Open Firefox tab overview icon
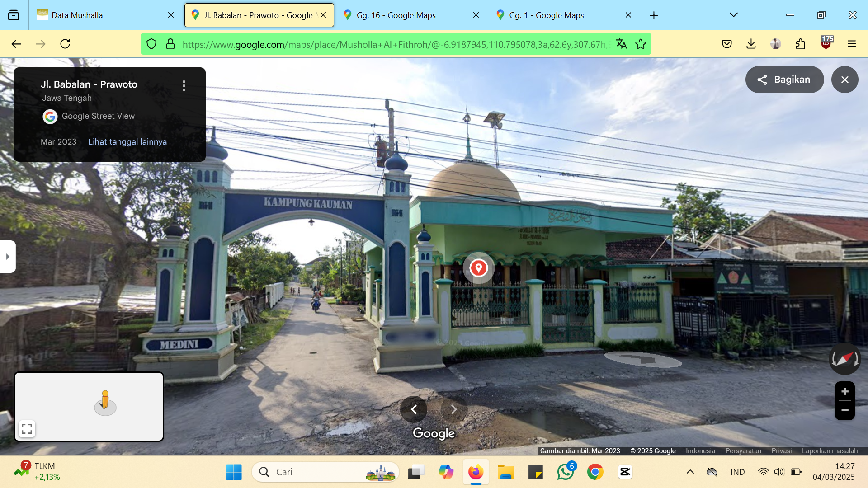The width and height of the screenshot is (868, 488). coord(14,15)
